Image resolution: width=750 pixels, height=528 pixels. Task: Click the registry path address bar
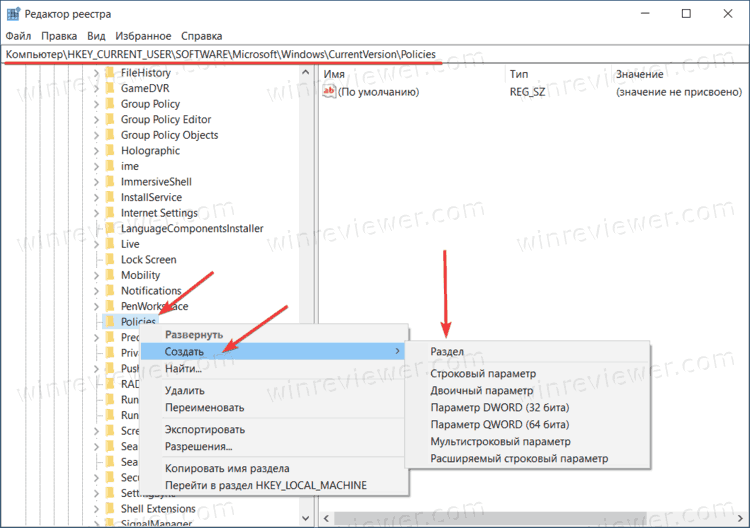tap(375, 55)
